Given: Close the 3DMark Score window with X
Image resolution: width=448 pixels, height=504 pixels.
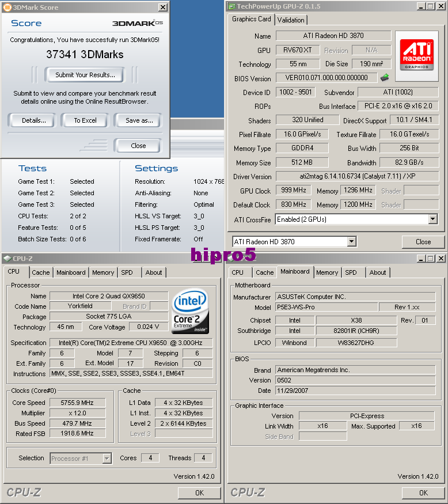Looking at the screenshot, I should (163, 7).
